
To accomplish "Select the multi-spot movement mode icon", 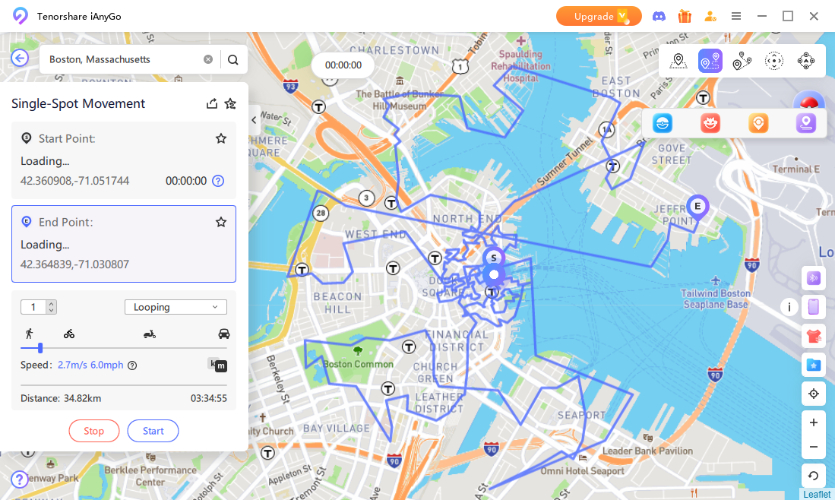I will [742, 61].
